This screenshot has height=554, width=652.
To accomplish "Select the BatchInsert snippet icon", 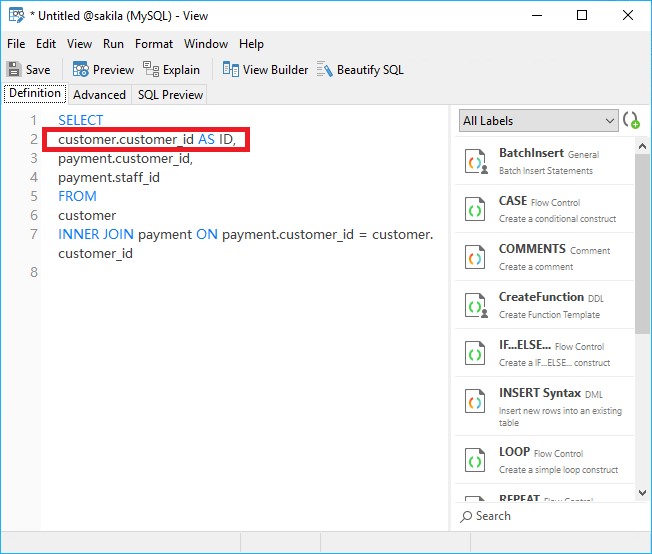I will pyautogui.click(x=475, y=162).
